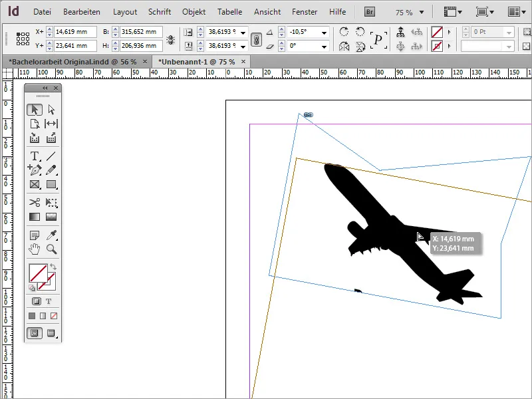
Task: Switch to Unbenannt-1 @ 75 % tab
Action: 201,62
